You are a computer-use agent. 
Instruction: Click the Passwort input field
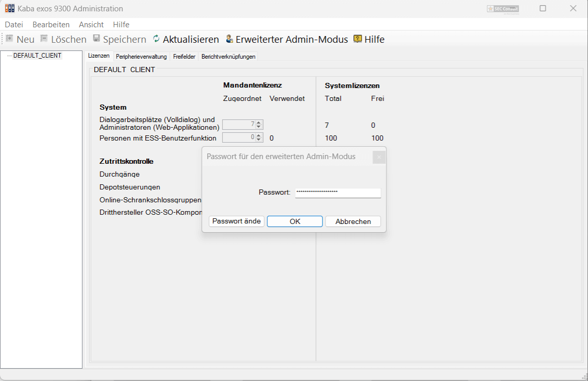(338, 192)
